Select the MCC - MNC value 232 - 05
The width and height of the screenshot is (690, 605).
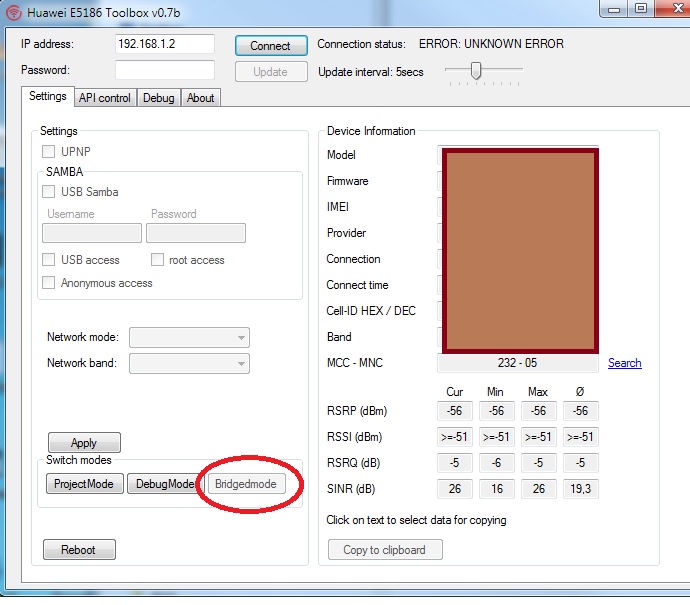(x=518, y=363)
